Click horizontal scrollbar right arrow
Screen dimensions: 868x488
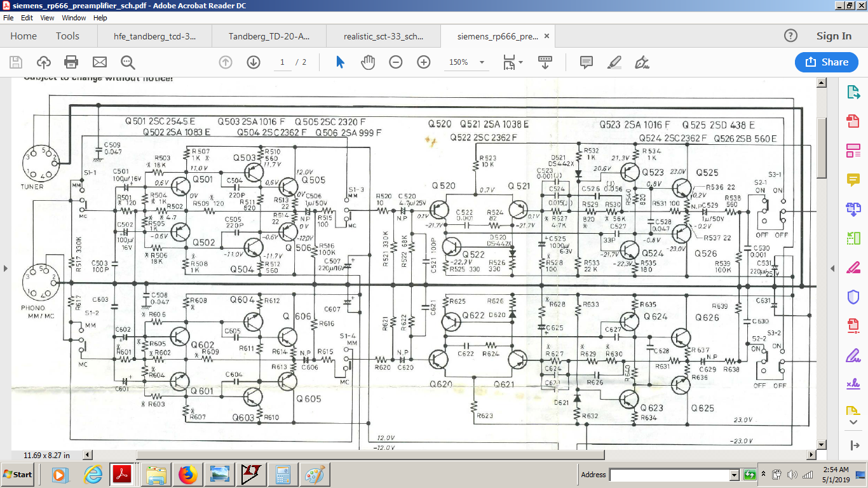(811, 455)
